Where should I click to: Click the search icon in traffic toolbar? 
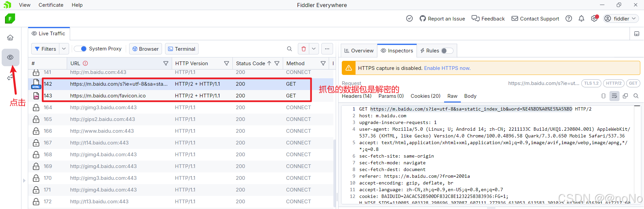point(289,49)
